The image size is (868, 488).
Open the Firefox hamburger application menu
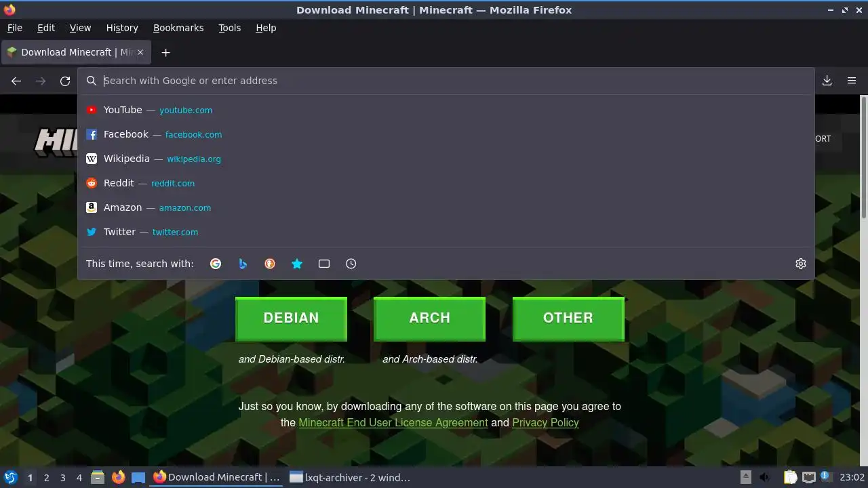coord(852,81)
